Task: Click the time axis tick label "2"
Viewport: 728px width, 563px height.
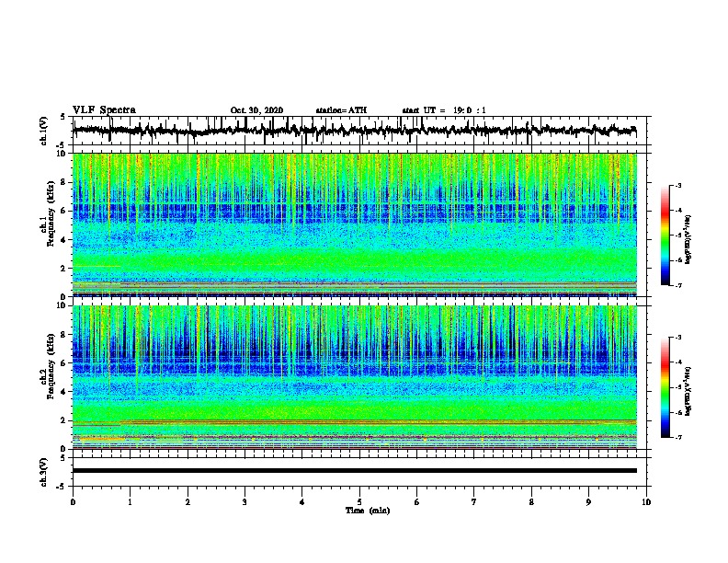Action: pos(188,502)
